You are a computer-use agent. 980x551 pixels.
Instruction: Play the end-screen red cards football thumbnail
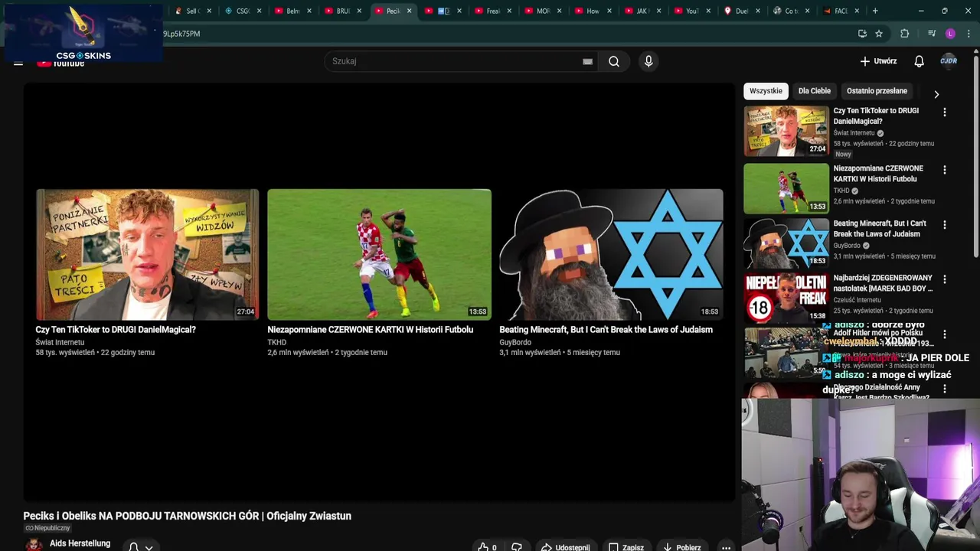[x=379, y=254]
